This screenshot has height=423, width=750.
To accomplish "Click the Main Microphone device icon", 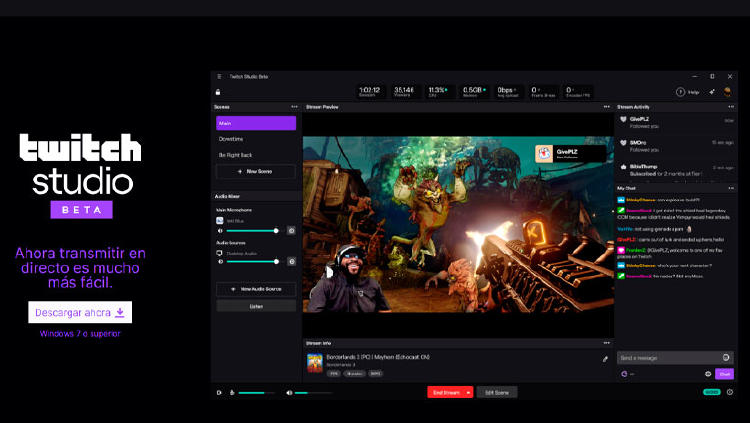I will coord(220,221).
